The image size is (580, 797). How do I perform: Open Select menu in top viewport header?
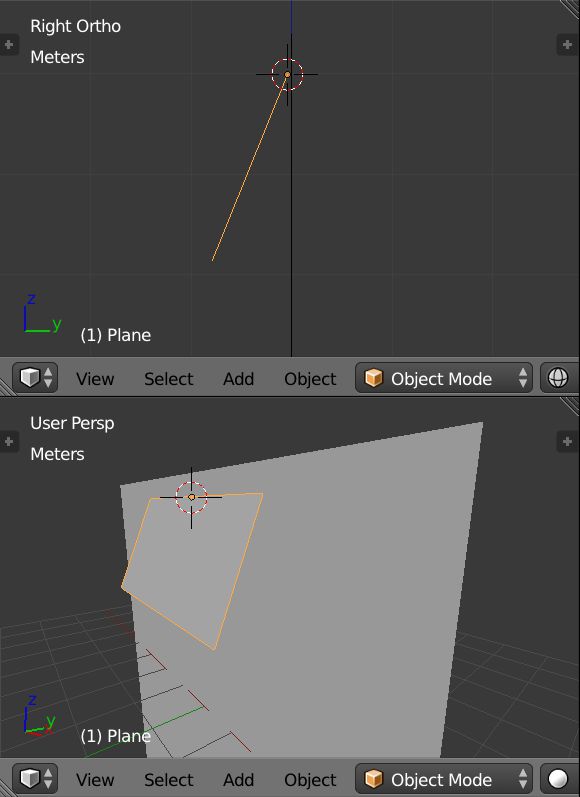169,379
